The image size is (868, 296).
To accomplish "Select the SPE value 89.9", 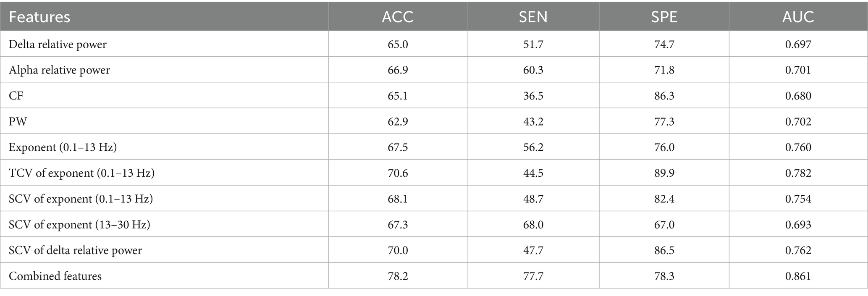I will 664,173.
